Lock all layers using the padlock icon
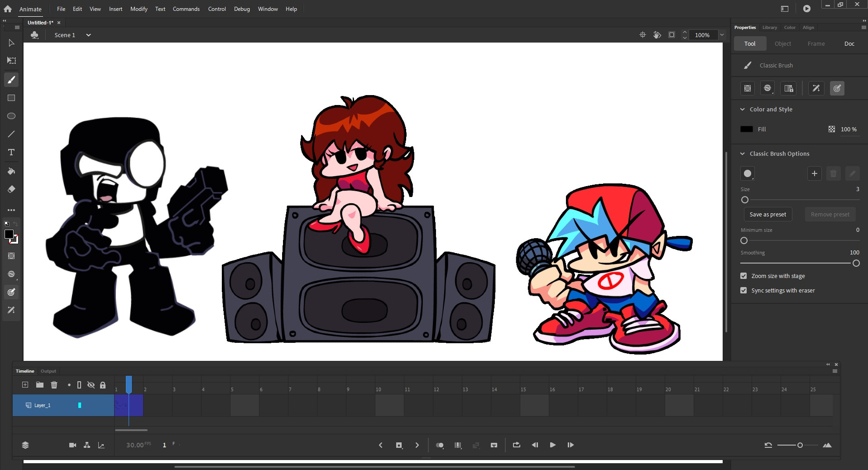Image resolution: width=868 pixels, height=470 pixels. pyautogui.click(x=102, y=385)
